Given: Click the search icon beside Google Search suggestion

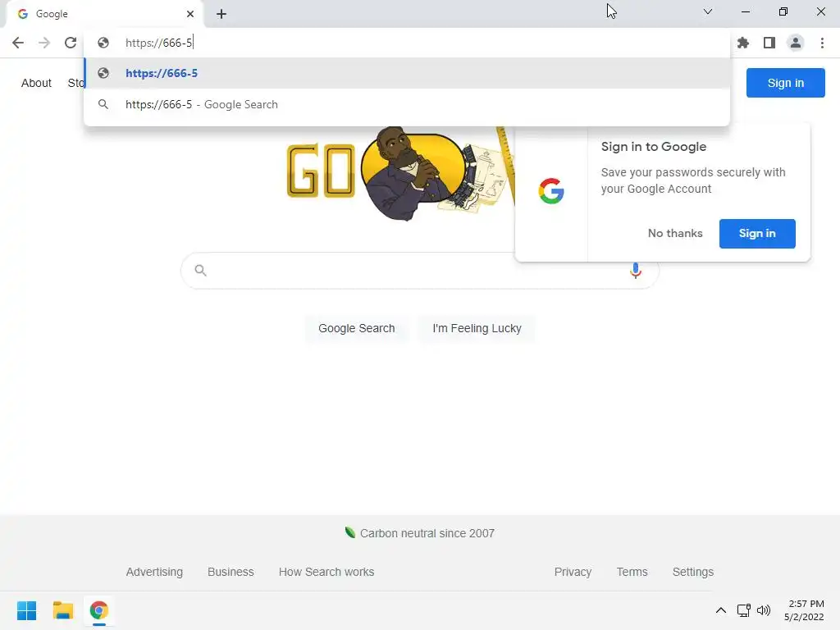Looking at the screenshot, I should point(103,104).
